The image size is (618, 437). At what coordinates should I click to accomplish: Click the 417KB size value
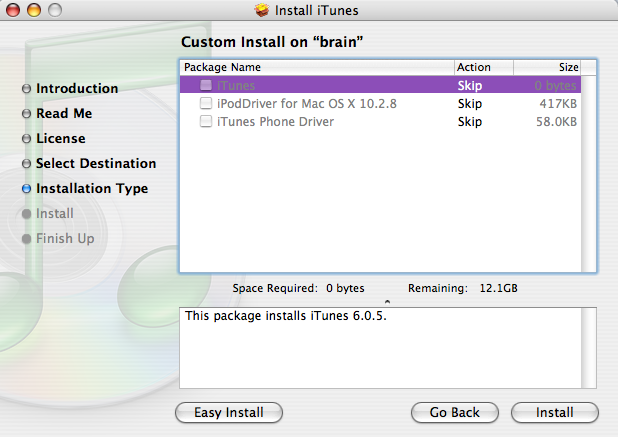[x=558, y=104]
